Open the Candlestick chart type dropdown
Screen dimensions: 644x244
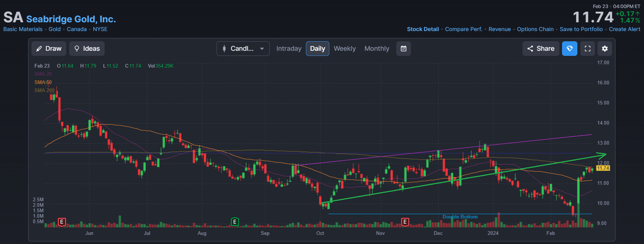click(x=243, y=49)
